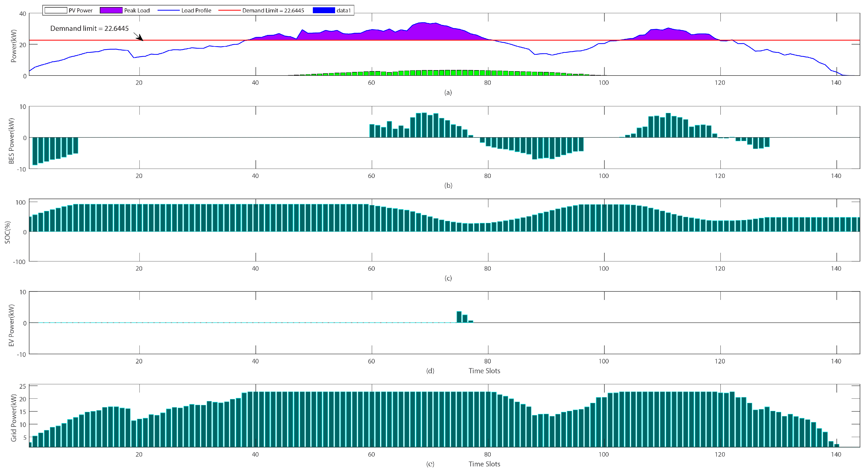This screenshot has width=868, height=473.
Task: Click the EV Power(kW) y-axis label
Action: 11,325
